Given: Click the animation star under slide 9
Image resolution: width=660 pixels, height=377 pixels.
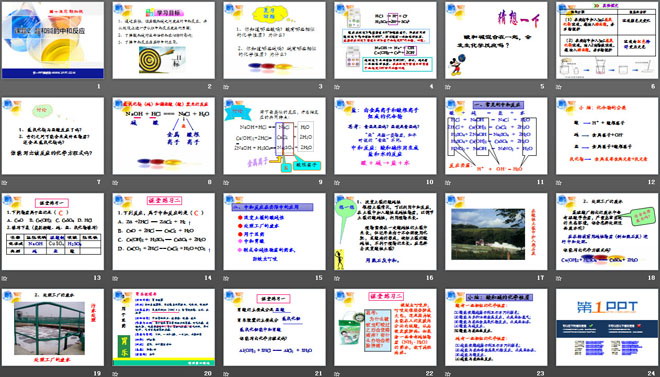Looking at the screenshot, I should coord(226,183).
